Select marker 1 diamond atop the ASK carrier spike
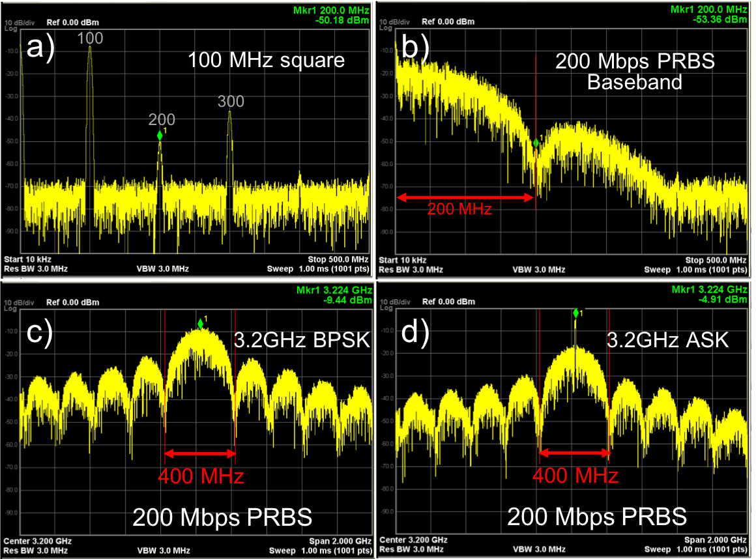This screenshot has width=756, height=559. pyautogui.click(x=575, y=313)
